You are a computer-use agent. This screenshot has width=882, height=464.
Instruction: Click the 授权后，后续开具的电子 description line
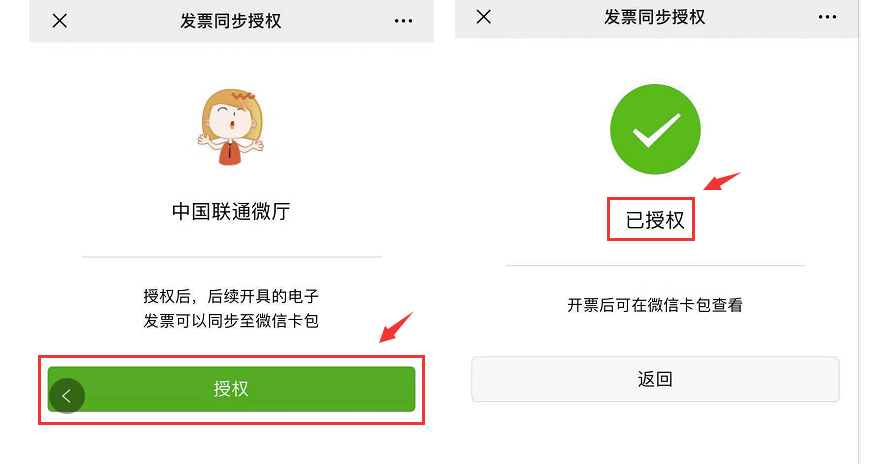(x=231, y=296)
